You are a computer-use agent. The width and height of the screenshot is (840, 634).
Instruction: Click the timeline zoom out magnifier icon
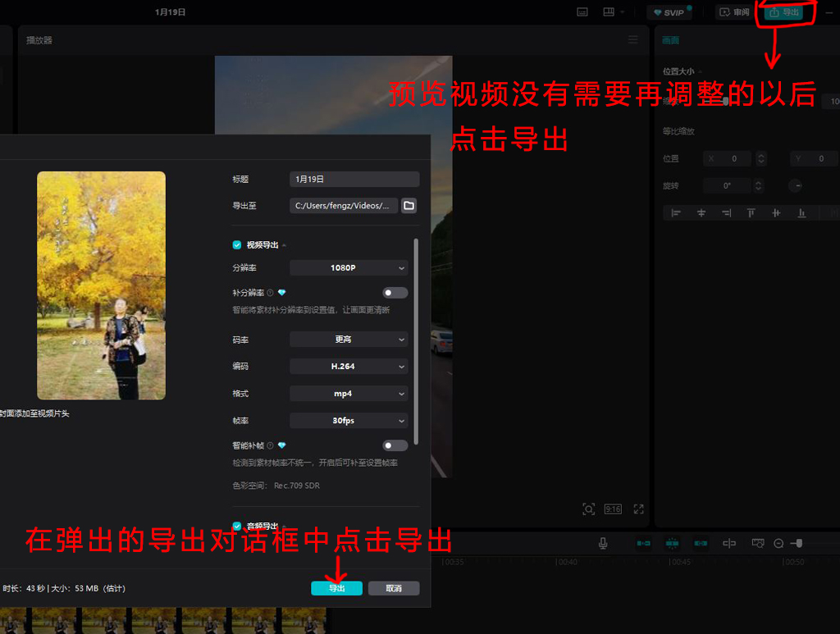[778, 543]
